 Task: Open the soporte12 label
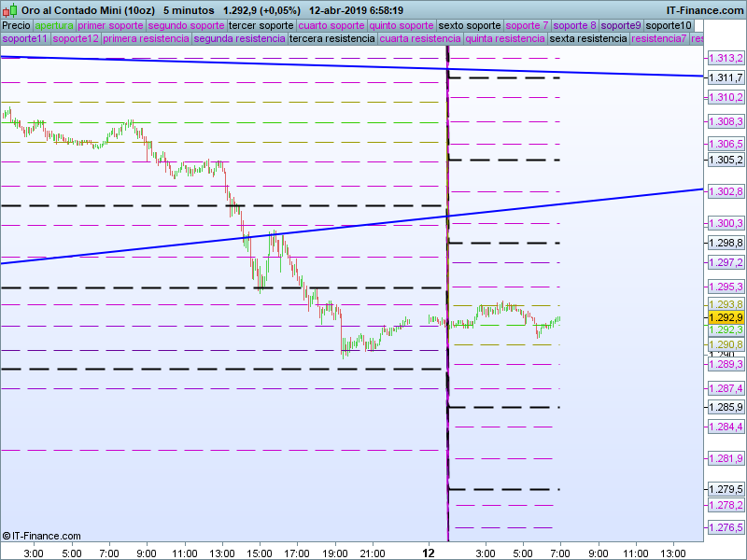click(x=76, y=38)
